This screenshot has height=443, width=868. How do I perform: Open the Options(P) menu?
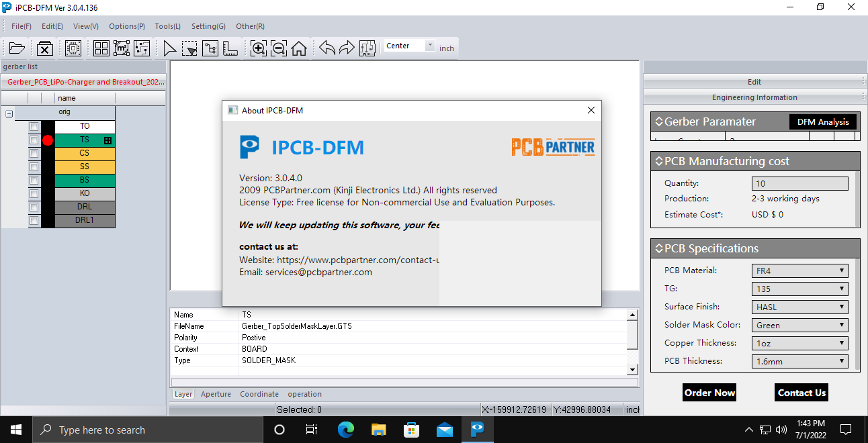pyautogui.click(x=127, y=26)
